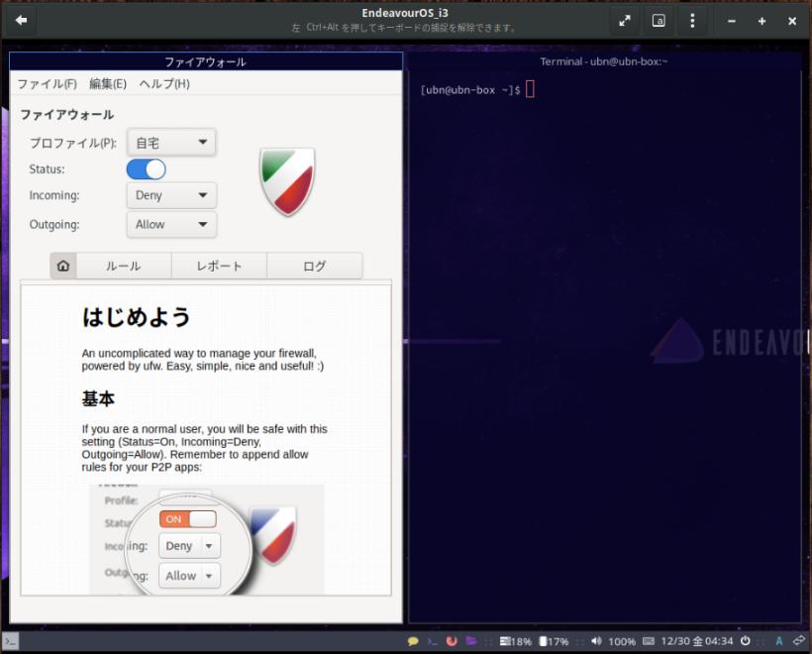Launch the terminal icon in the bottom bar
The image size is (812, 654).
(432, 641)
